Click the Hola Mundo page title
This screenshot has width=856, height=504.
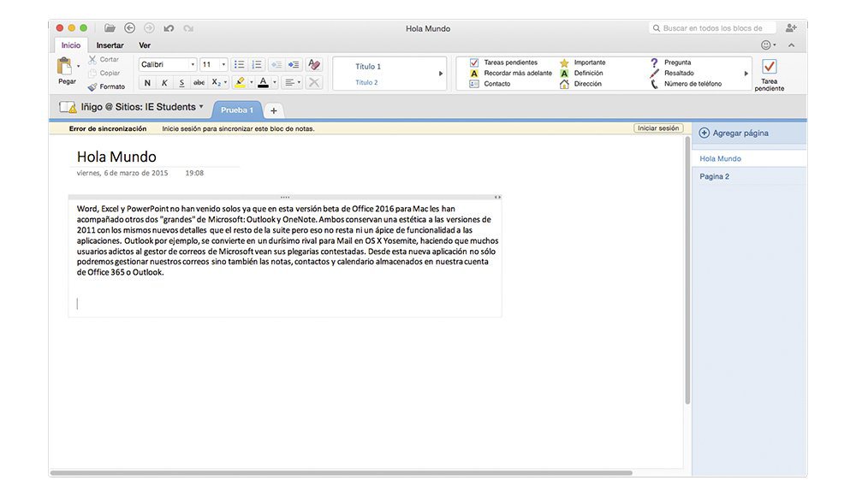pos(116,157)
